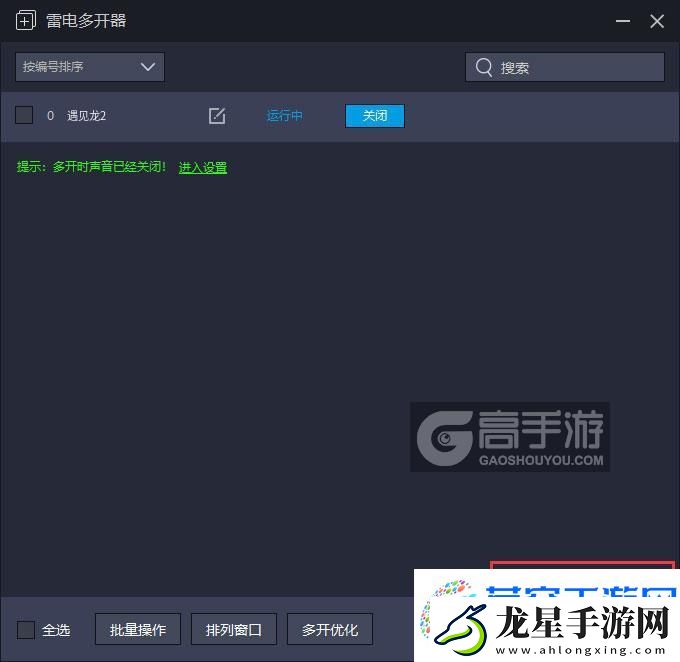Close the 雷电多开器 window

click(657, 21)
